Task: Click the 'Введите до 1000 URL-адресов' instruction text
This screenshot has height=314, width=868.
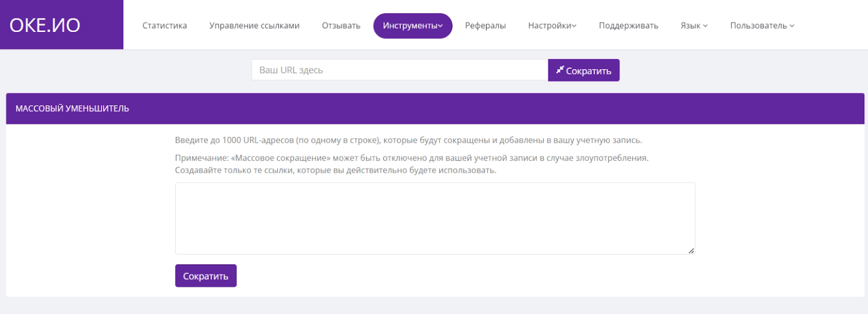Action: [x=408, y=140]
